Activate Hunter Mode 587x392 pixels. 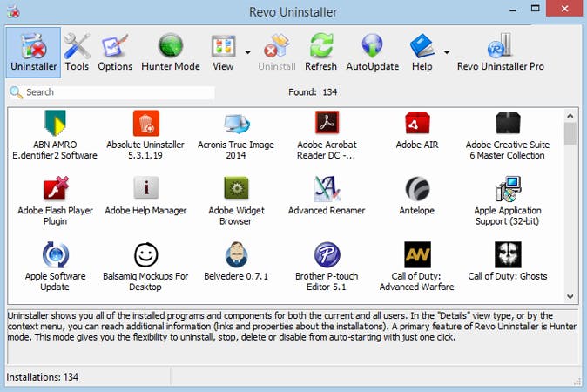click(x=171, y=52)
